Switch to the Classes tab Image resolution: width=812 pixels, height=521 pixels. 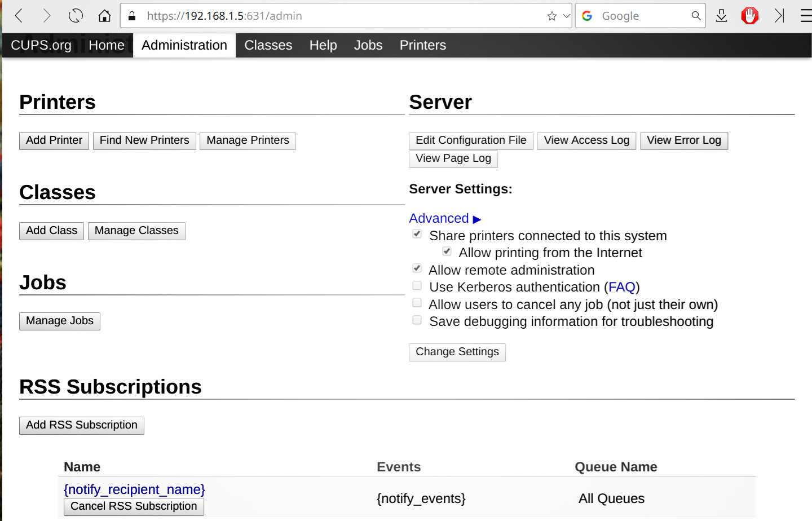(x=268, y=45)
